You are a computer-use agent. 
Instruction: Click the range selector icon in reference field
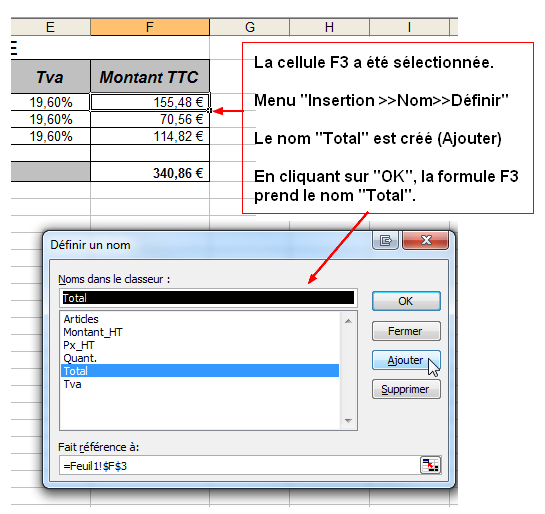coord(430,465)
